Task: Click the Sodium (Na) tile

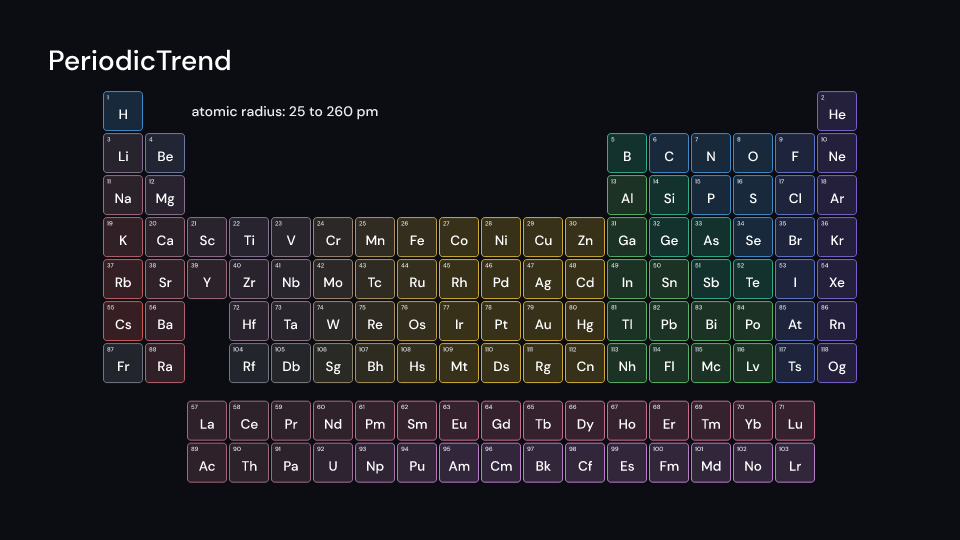Action: click(x=123, y=195)
